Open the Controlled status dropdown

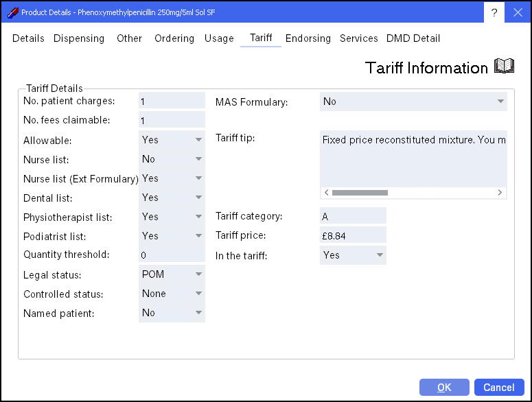click(x=172, y=294)
